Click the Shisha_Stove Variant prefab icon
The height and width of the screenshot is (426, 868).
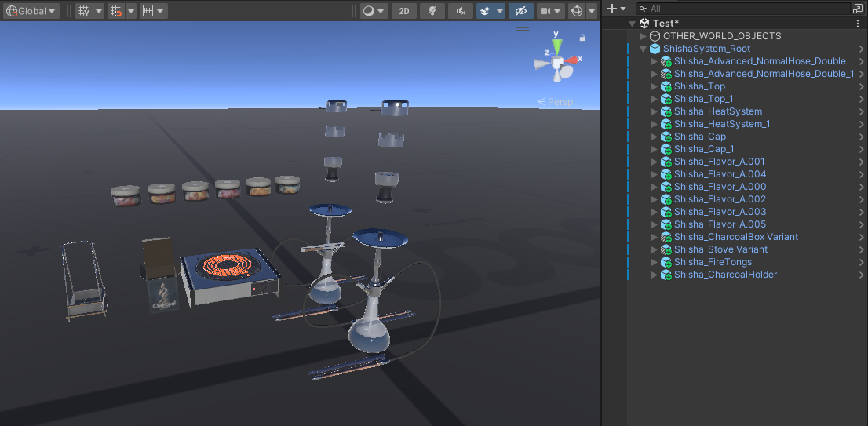(666, 249)
